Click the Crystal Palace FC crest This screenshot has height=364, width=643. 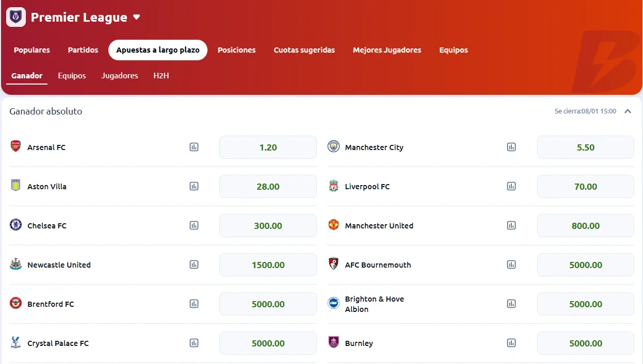point(15,343)
